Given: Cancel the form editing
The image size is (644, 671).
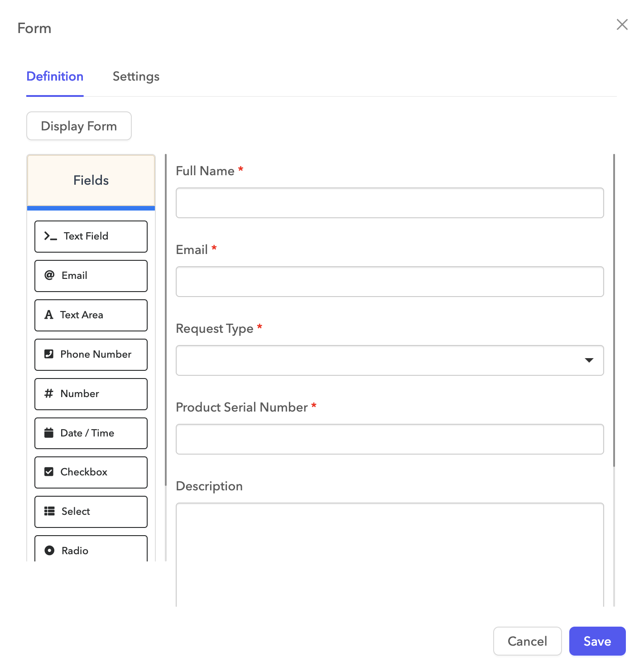Looking at the screenshot, I should point(527,641).
